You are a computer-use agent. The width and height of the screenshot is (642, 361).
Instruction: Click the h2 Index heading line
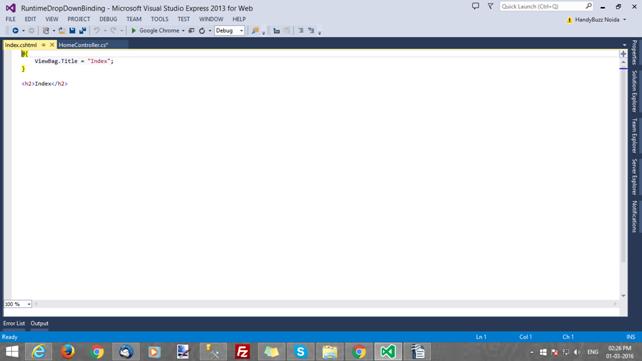coord(45,84)
